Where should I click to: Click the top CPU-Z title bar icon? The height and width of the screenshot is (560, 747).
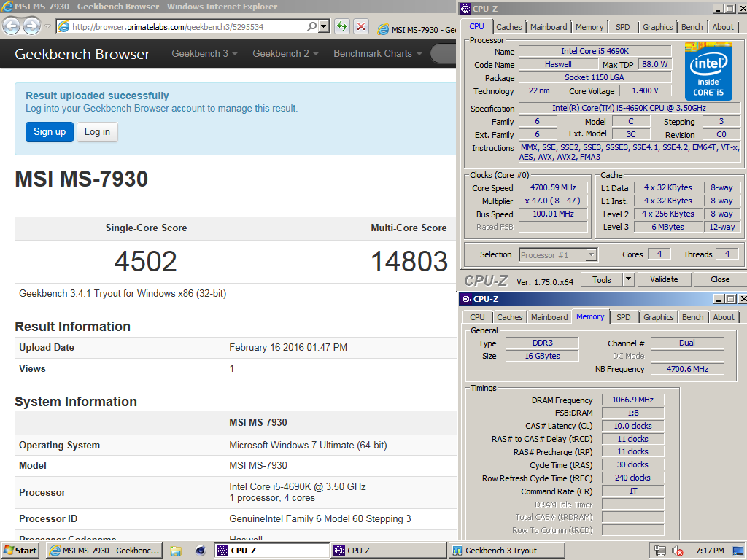(x=466, y=9)
